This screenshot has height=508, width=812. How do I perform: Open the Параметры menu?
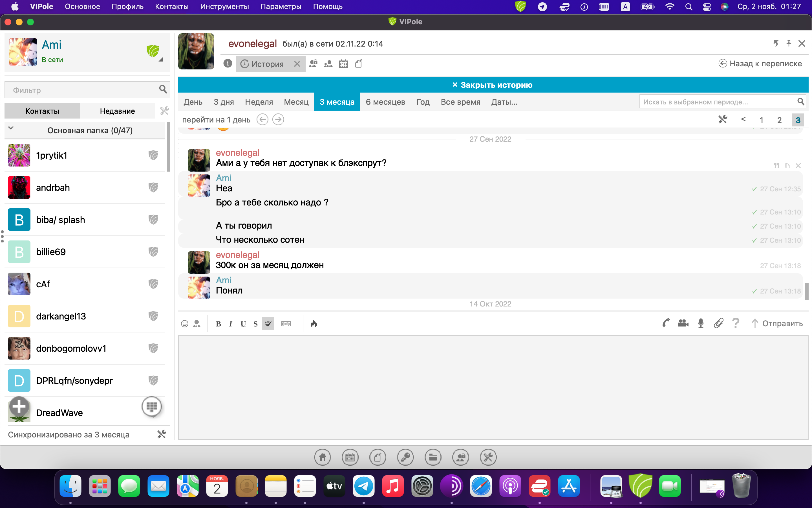click(x=281, y=6)
